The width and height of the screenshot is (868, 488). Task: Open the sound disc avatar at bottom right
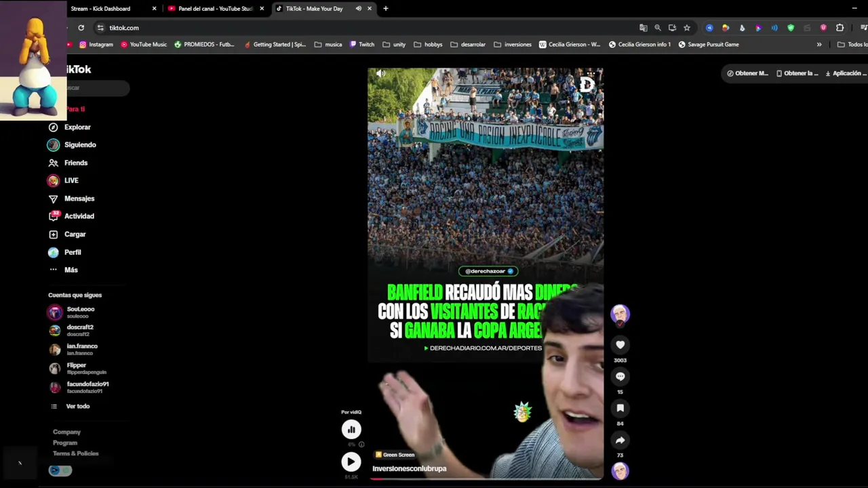point(620,471)
